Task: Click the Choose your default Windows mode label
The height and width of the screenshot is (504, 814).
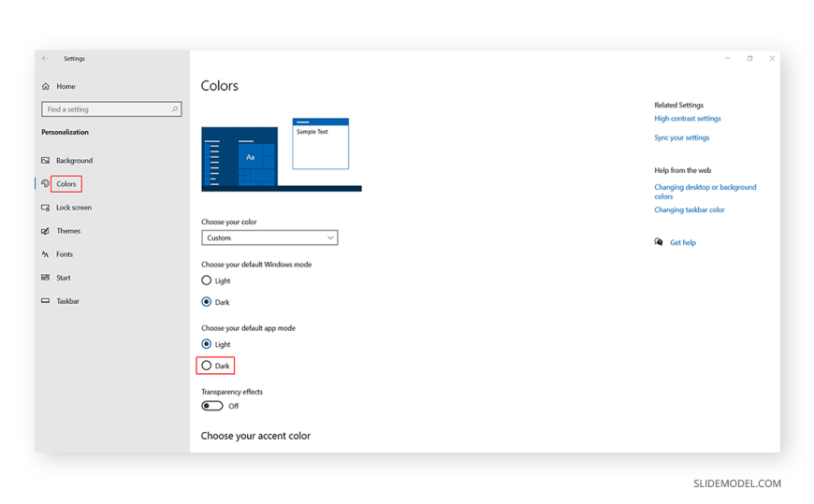Action: (x=256, y=265)
